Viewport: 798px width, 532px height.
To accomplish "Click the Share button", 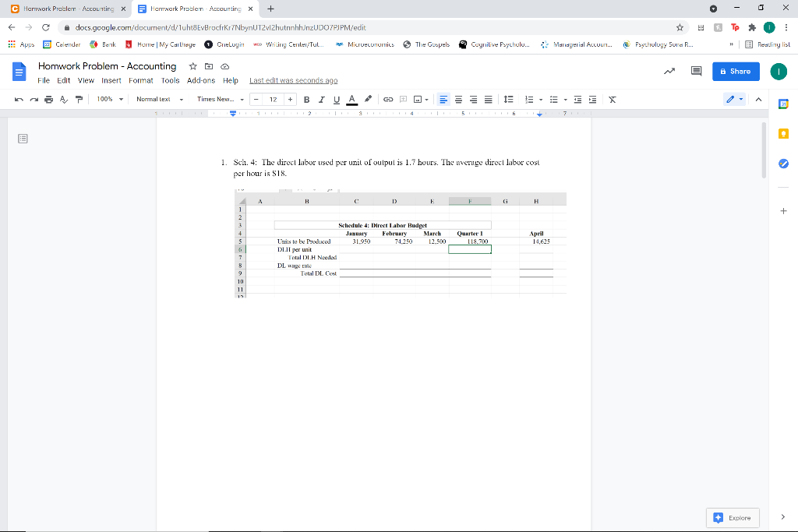I will point(734,71).
